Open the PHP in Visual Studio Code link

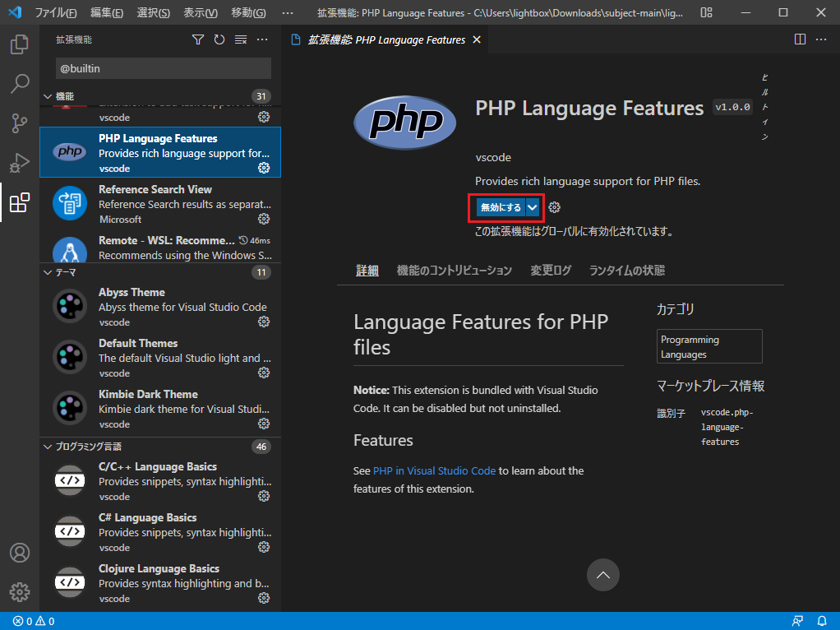pos(434,471)
